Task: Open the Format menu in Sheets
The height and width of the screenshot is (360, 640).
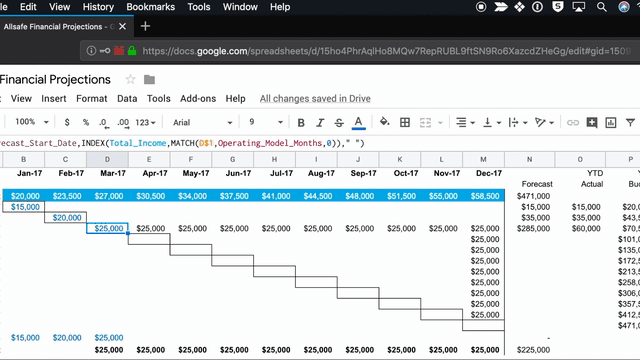Action: coord(91,98)
